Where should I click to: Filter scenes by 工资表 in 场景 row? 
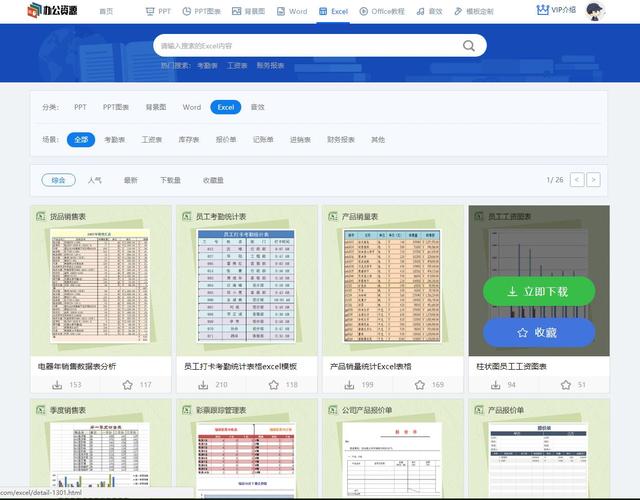pyautogui.click(x=151, y=140)
